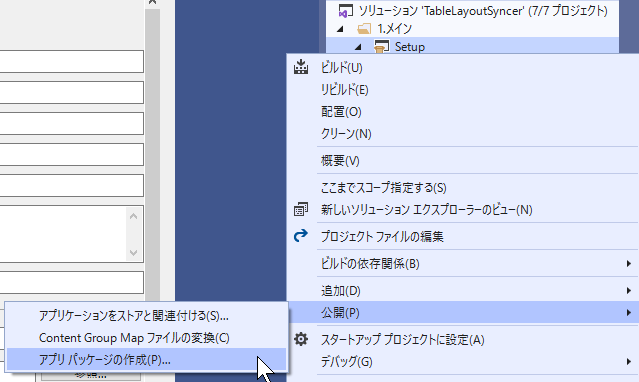Collapse the Setup project node
Screen dimensions: 639x382
358,47
